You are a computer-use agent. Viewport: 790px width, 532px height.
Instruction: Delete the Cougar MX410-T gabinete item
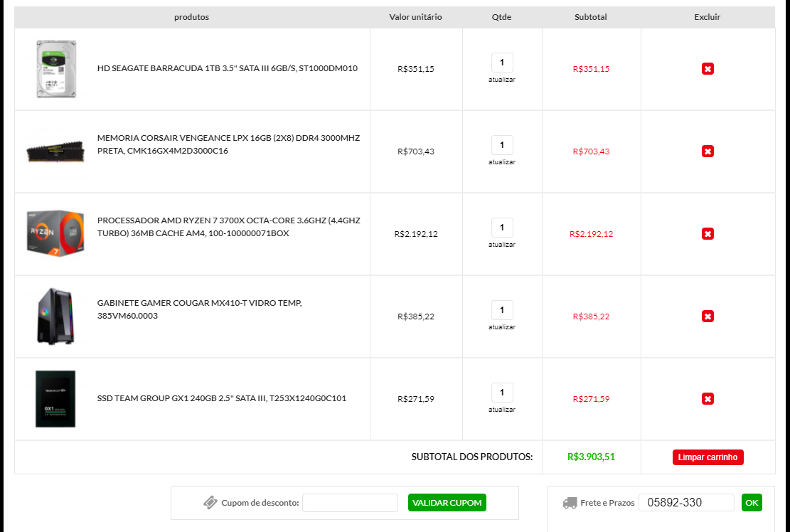pos(708,316)
